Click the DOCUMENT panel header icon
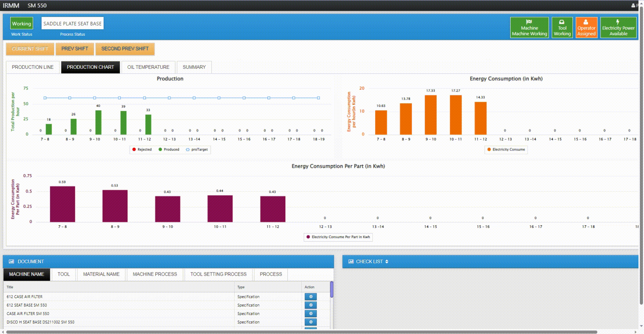 [11, 262]
